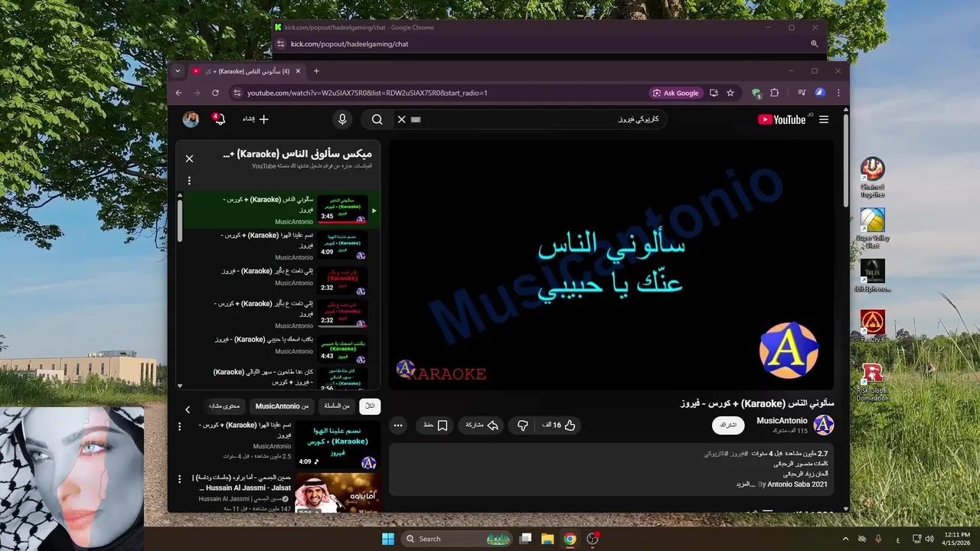Save the video with bookmark button

tap(435, 425)
